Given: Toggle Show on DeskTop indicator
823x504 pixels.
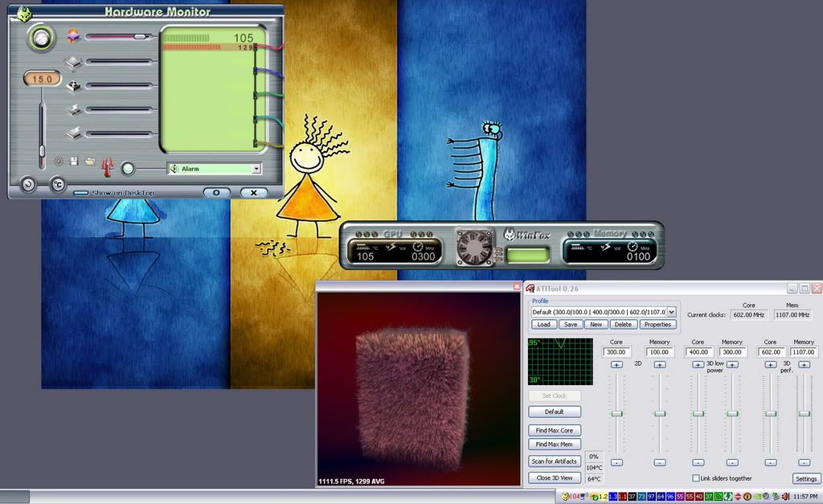Looking at the screenshot, I should click(x=80, y=193).
